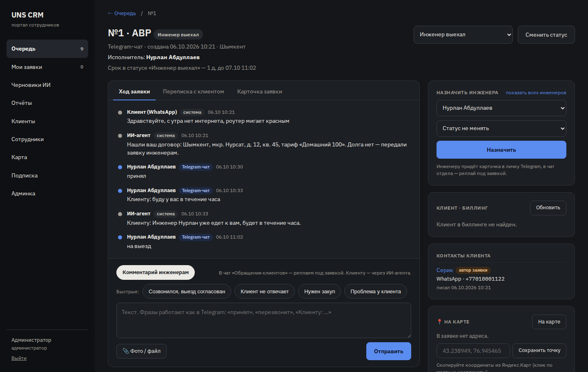The height and width of the screenshot is (372, 588).
Task: Click the автор заявки badge
Action: pyautogui.click(x=473, y=270)
